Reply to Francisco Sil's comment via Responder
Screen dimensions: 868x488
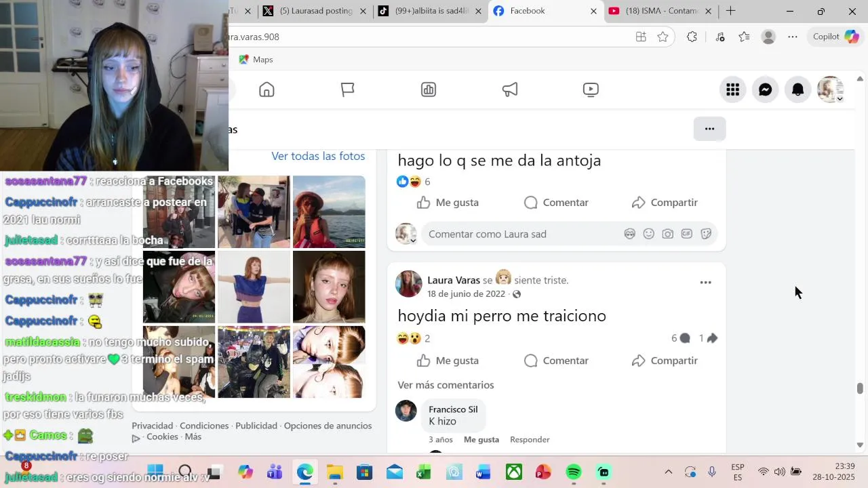point(530,440)
